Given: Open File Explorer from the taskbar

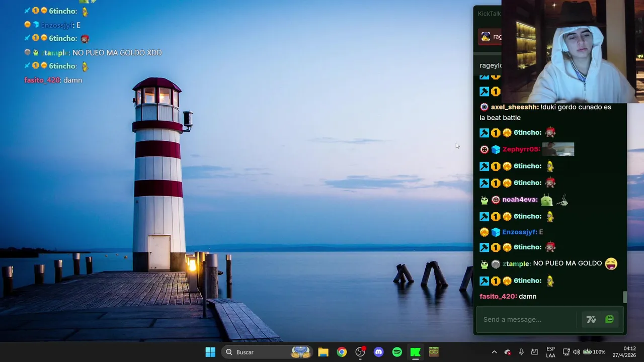Looking at the screenshot, I should [x=323, y=352].
